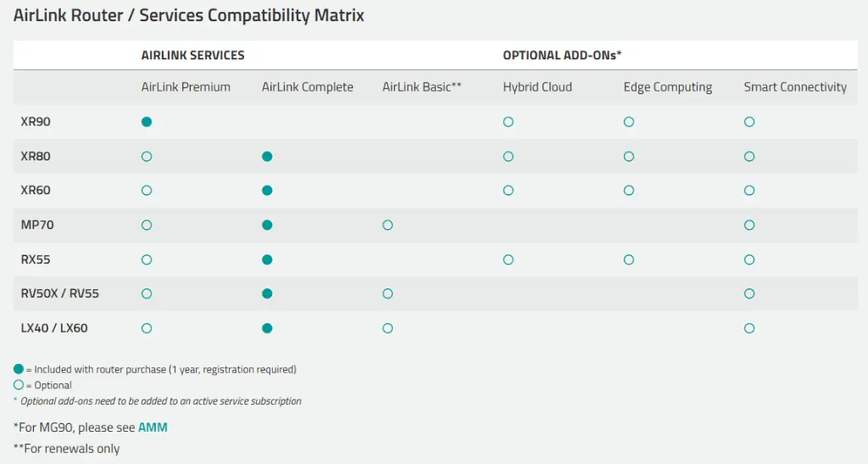Click the XR80 AirLink Premium optional circle
Screen dimensions: 868x464
[x=147, y=156]
